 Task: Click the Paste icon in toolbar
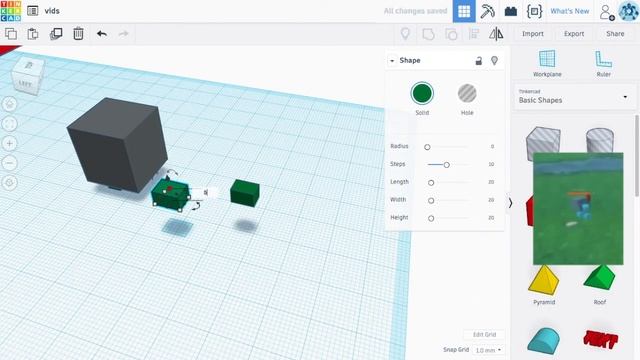pos(33,33)
